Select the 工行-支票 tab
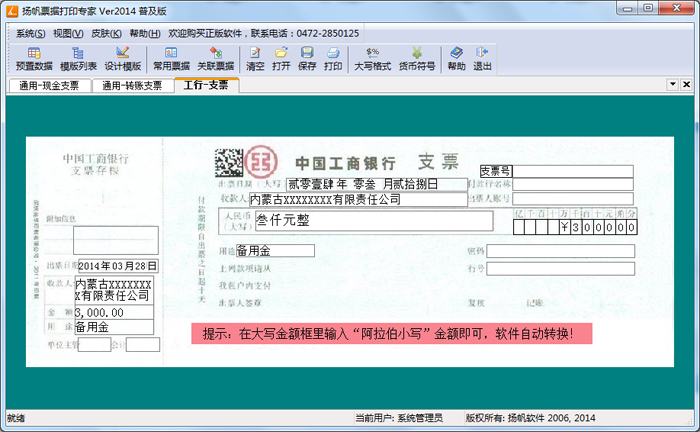This screenshot has height=432, width=700. tap(206, 85)
